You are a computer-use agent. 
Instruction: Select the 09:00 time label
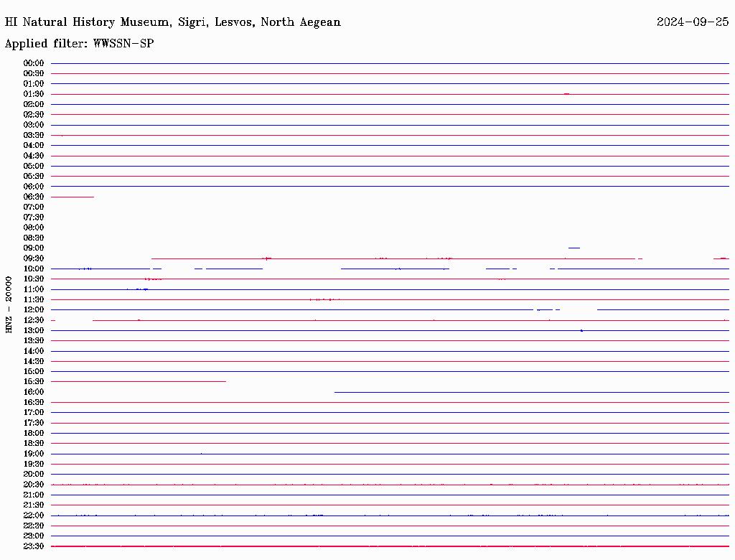pyautogui.click(x=34, y=248)
